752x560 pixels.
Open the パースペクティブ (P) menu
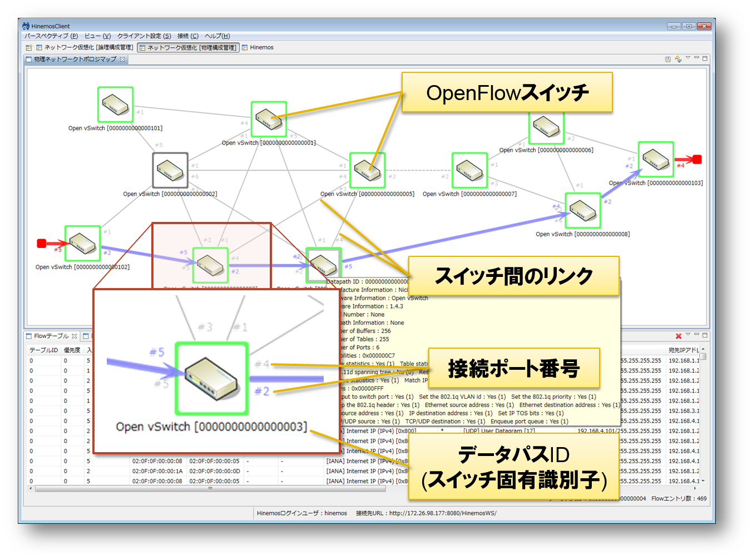[x=51, y=36]
